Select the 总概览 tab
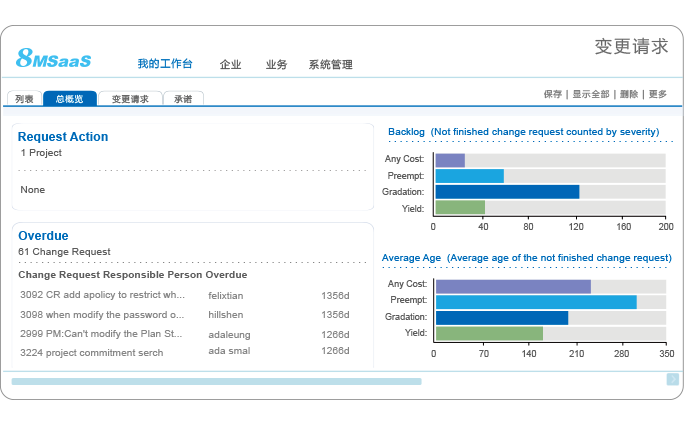Viewport: 684px width, 425px height. click(x=70, y=99)
